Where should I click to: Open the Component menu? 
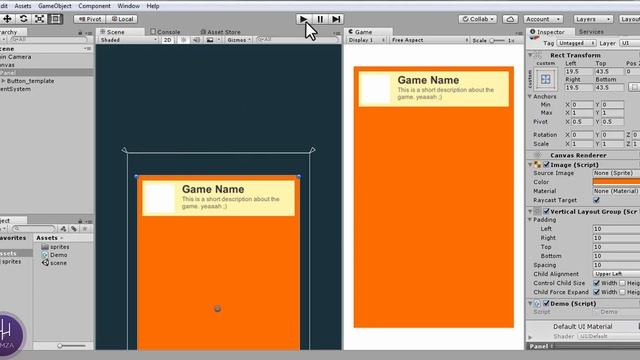[94, 6]
